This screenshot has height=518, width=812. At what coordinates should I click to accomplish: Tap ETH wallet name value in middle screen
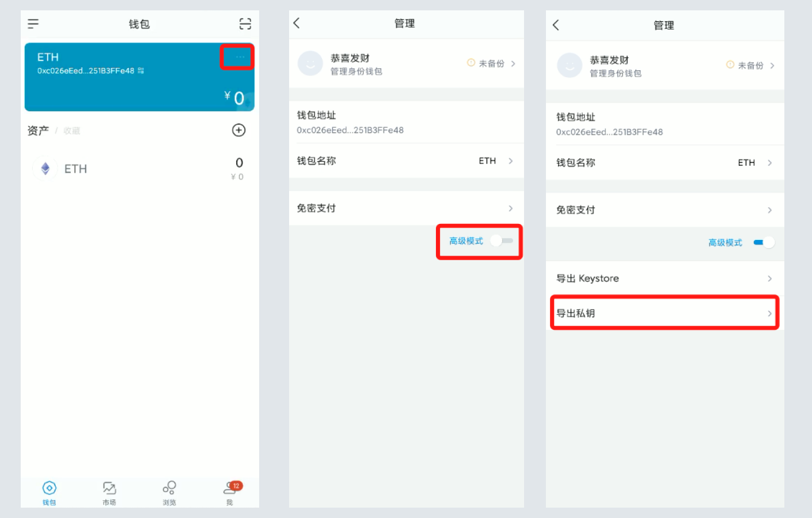487,161
